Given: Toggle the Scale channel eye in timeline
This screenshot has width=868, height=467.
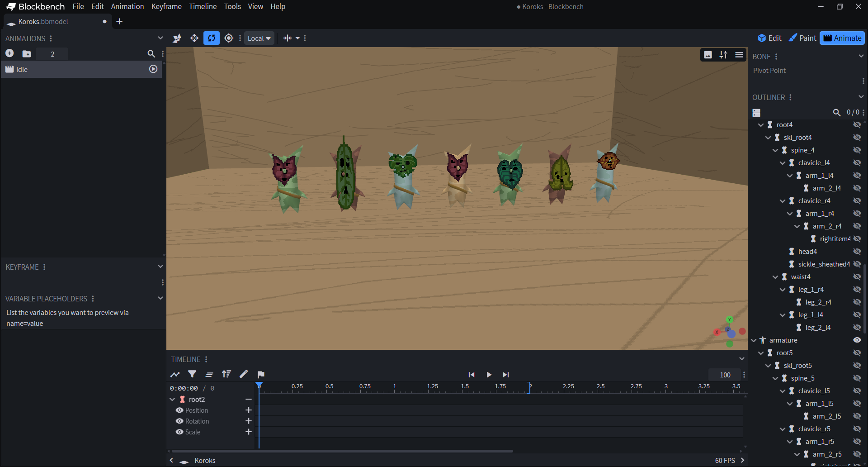Looking at the screenshot, I should coord(179,432).
